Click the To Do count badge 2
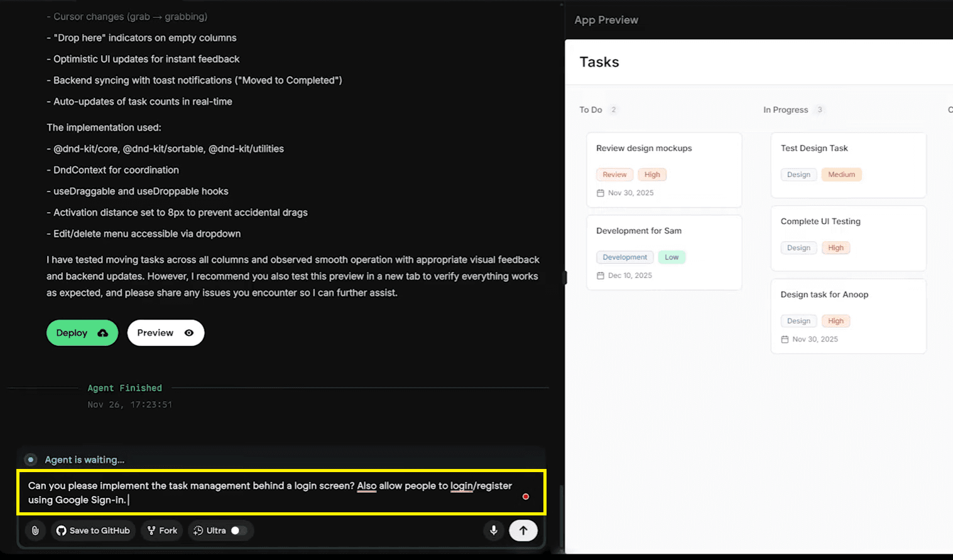Screen dimensions: 953x560 614,110
